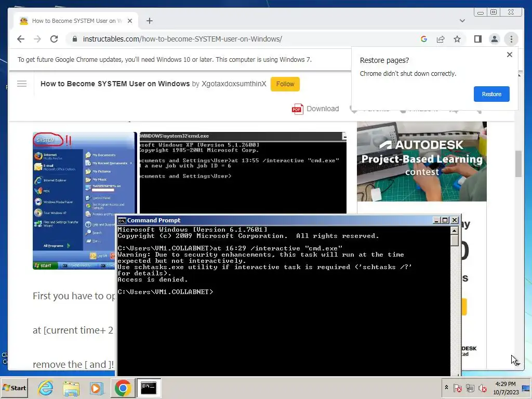This screenshot has height=399, width=532.
Task: Expand Chrome's tab search chevron
Action: 462,21
